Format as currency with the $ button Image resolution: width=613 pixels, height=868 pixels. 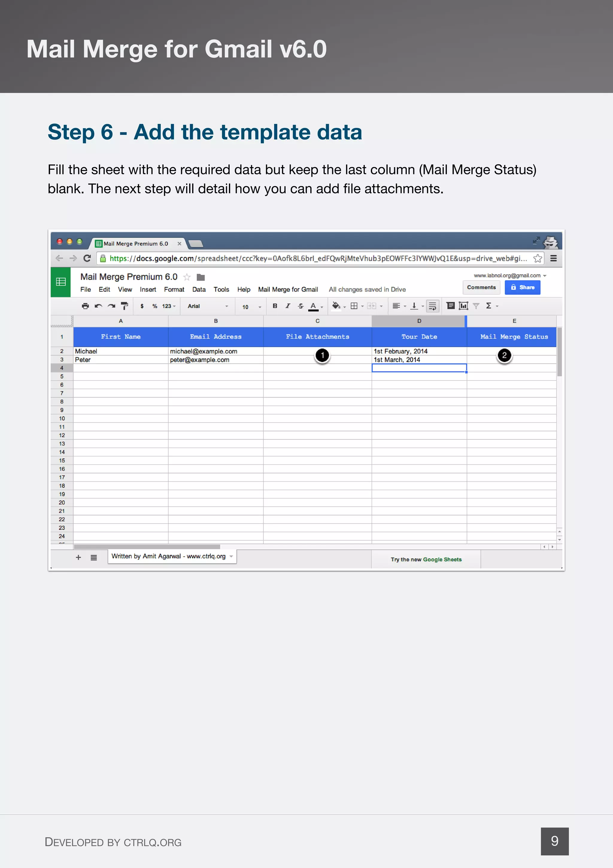click(142, 306)
